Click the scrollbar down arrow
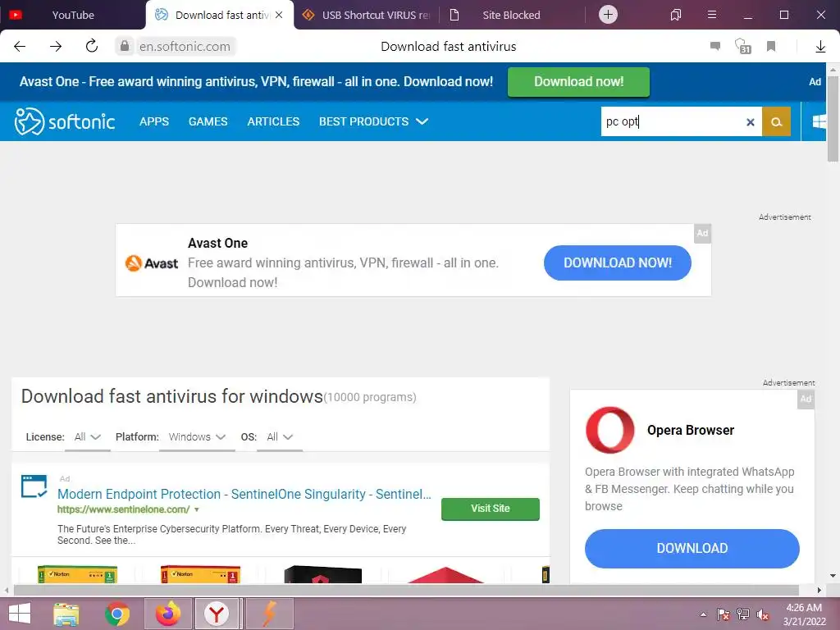The image size is (840, 630). point(833,577)
